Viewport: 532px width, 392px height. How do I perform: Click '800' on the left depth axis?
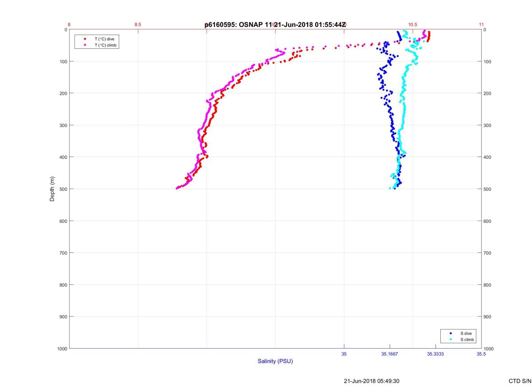pos(63,285)
